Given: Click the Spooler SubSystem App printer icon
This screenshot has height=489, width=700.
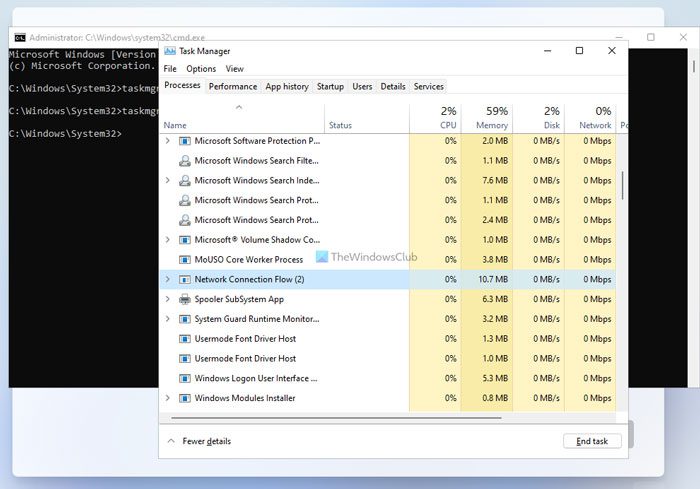Looking at the screenshot, I should 184,299.
